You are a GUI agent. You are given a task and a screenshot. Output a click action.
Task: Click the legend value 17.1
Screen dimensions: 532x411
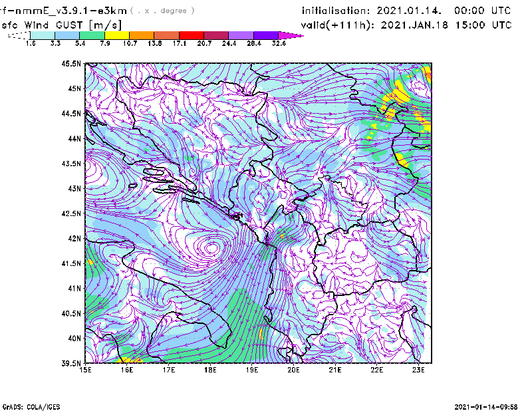point(179,43)
